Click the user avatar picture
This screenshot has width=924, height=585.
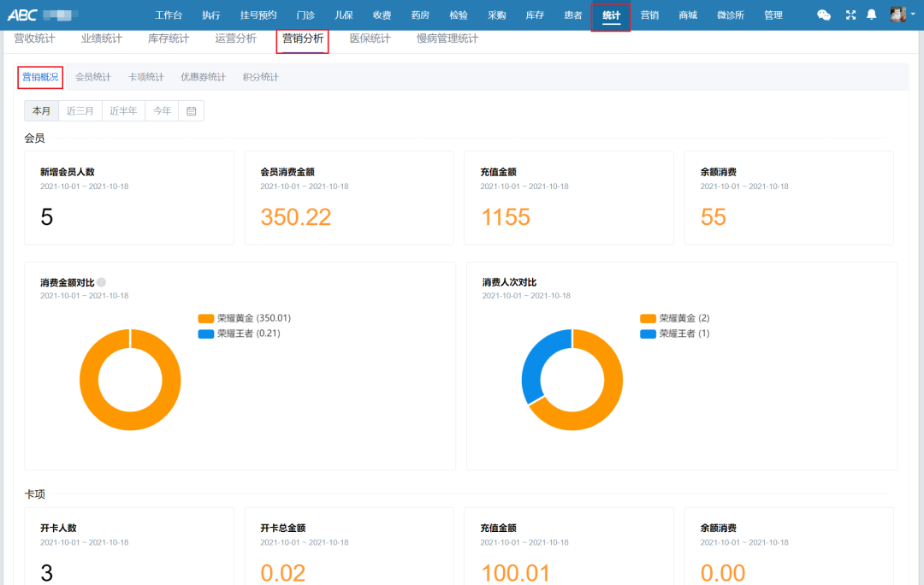click(898, 15)
